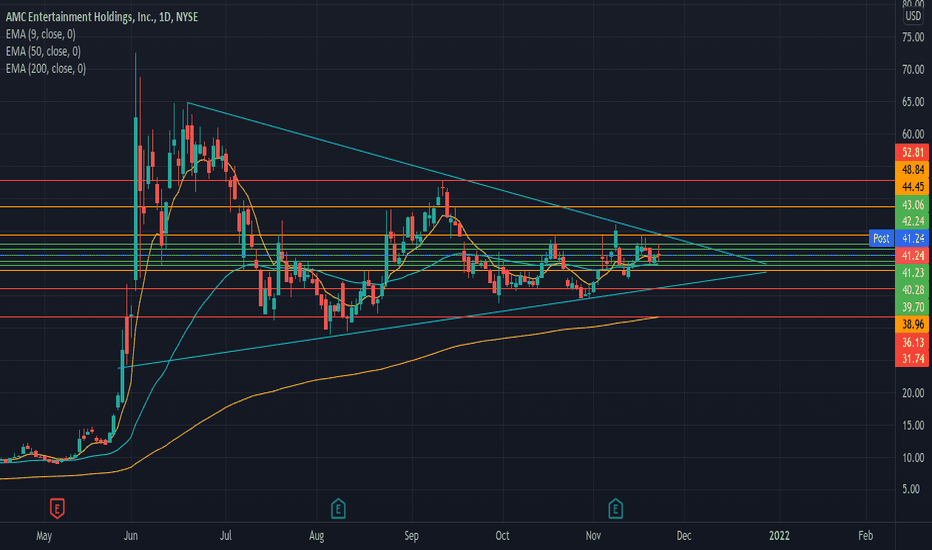Click the 44.45 orange price label
The height and width of the screenshot is (550, 932).
coord(912,187)
